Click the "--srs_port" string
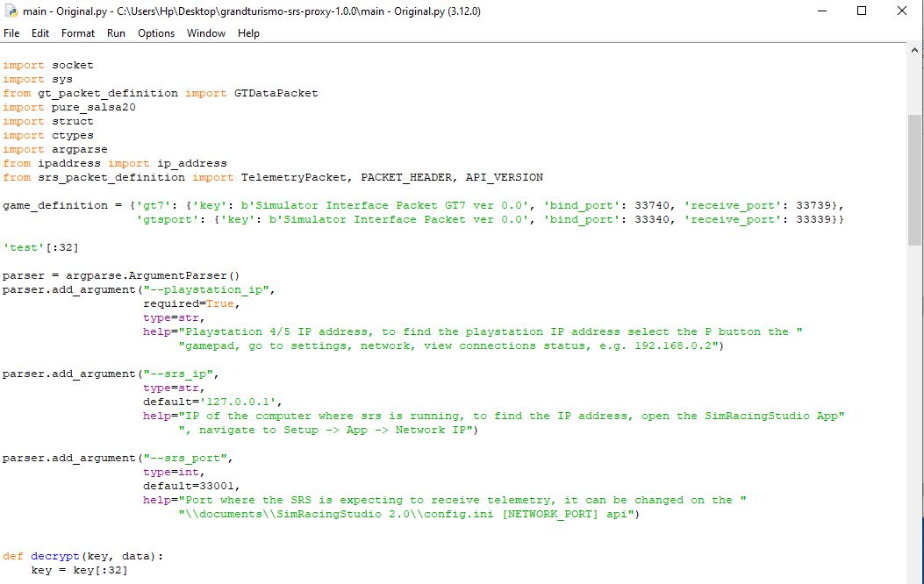The height and width of the screenshot is (584, 924). pyautogui.click(x=184, y=458)
